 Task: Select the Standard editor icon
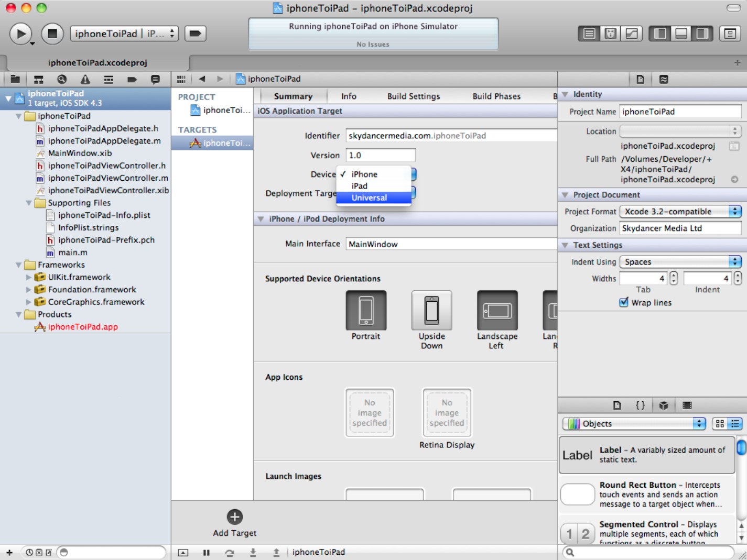tap(589, 34)
